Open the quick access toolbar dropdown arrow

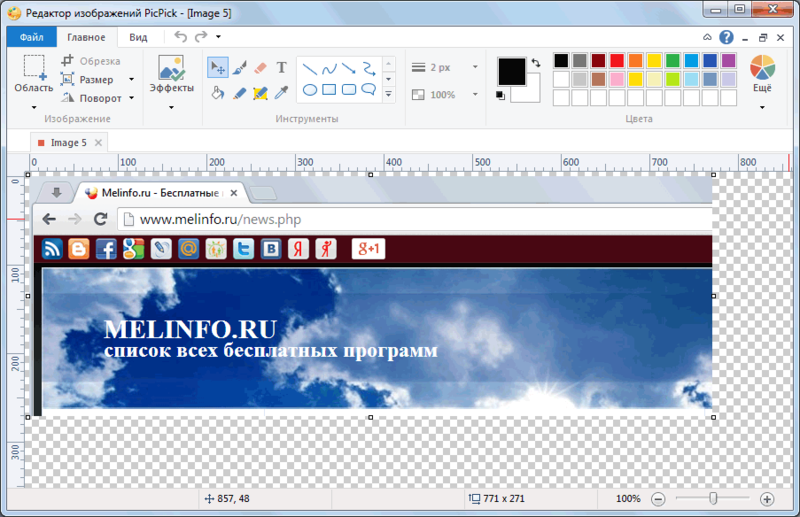[218, 36]
